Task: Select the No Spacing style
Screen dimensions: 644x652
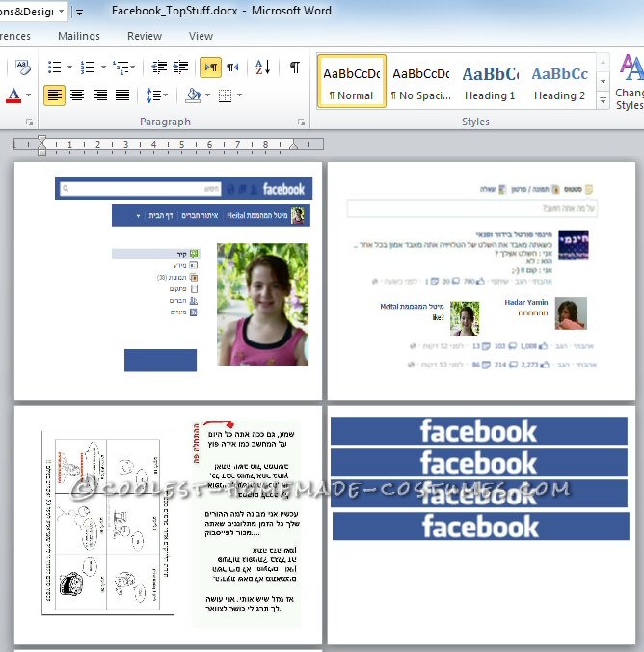Action: coord(420,81)
